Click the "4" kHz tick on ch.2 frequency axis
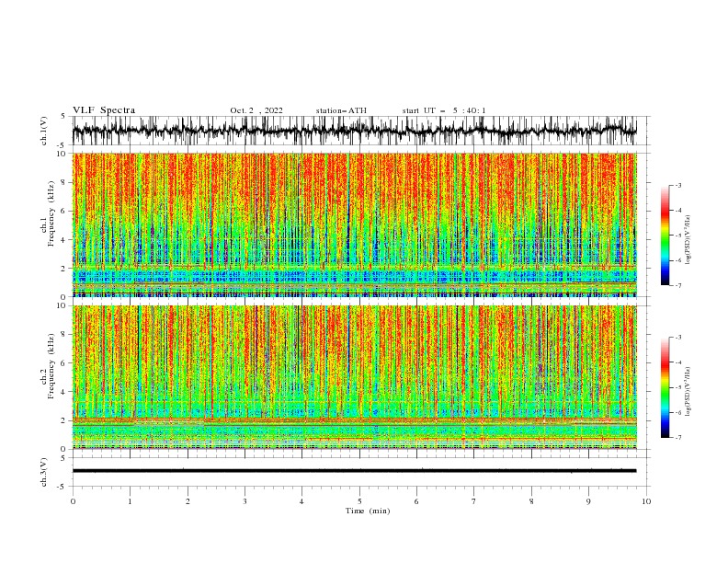Viewport: 728px width, 563px height. click(x=64, y=392)
